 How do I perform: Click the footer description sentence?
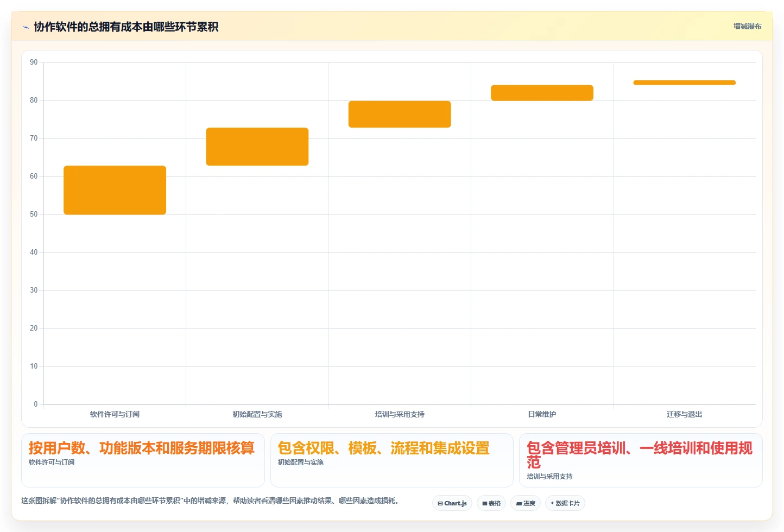pos(211,501)
